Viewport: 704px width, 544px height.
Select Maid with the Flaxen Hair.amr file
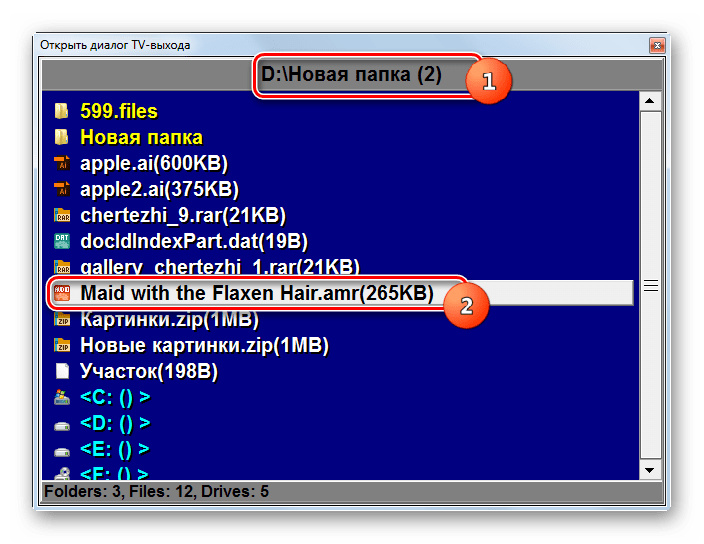257,293
